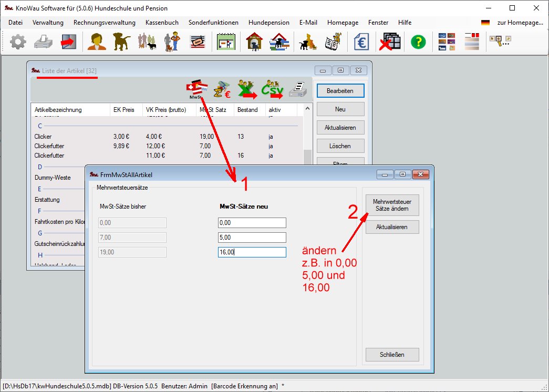The image size is (549, 392).
Task: Export article list to CSV
Action: 273,90
